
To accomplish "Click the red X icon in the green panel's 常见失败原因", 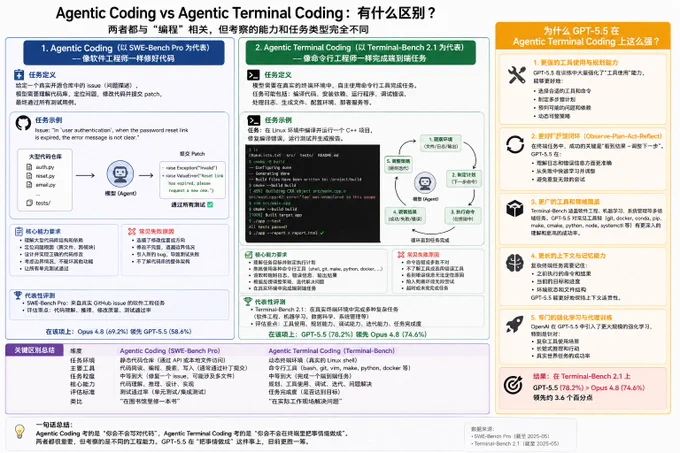I will click(x=401, y=255).
